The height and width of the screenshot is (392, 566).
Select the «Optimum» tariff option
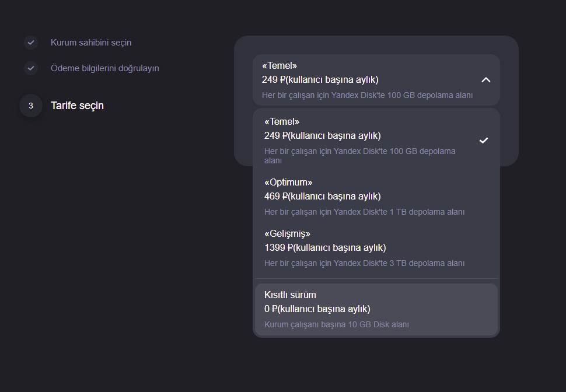point(376,197)
